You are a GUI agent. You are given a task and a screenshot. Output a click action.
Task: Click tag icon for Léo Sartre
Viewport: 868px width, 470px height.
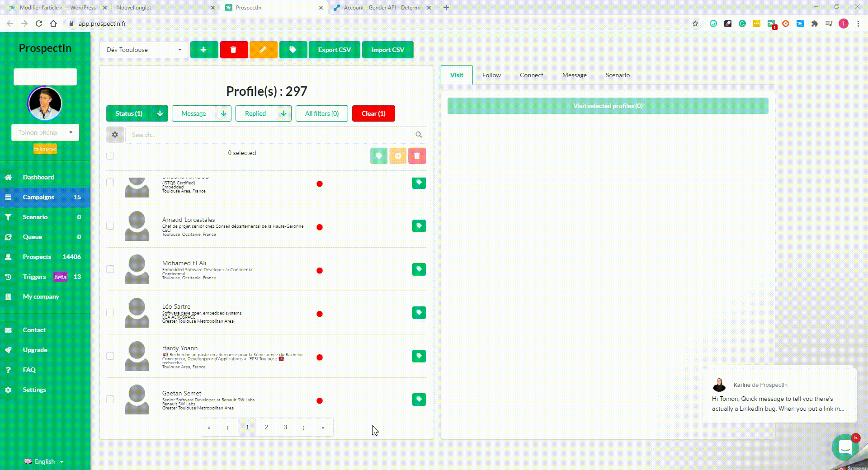click(419, 312)
